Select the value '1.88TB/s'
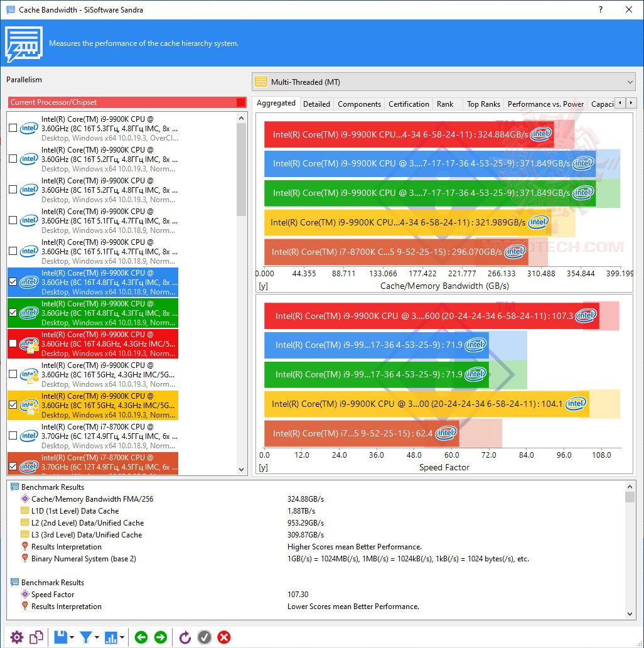This screenshot has width=644, height=648. click(x=301, y=510)
